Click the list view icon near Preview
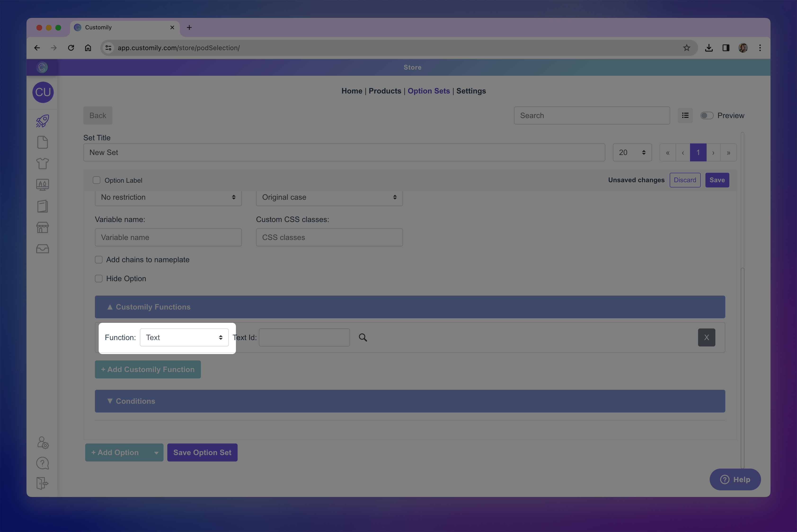Screen dimensions: 797x532 (685, 115)
